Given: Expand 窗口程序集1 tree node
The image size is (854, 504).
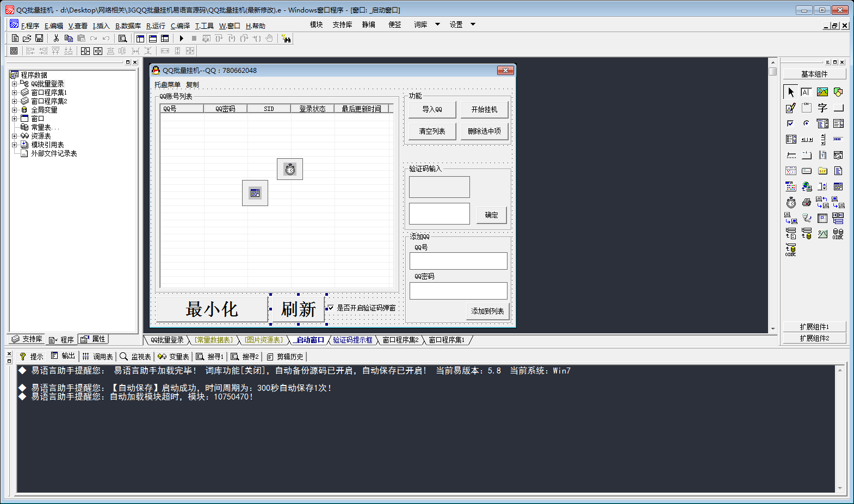Looking at the screenshot, I should pos(14,92).
